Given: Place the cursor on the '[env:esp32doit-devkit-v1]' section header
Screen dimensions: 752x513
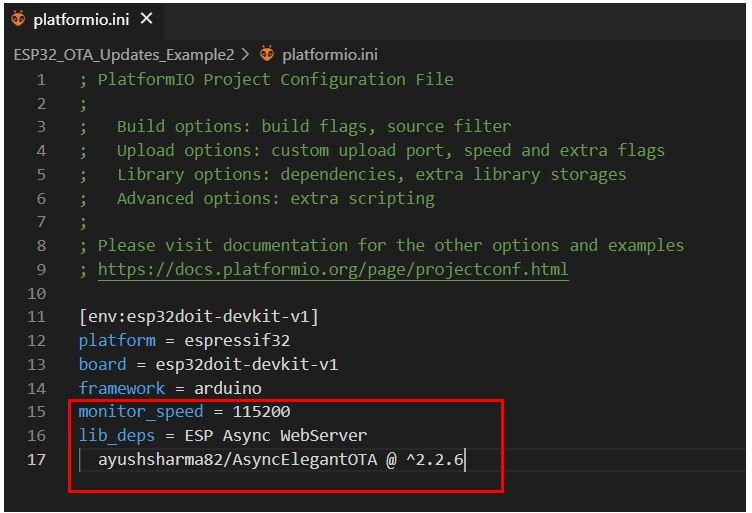Looking at the screenshot, I should click(x=199, y=316).
